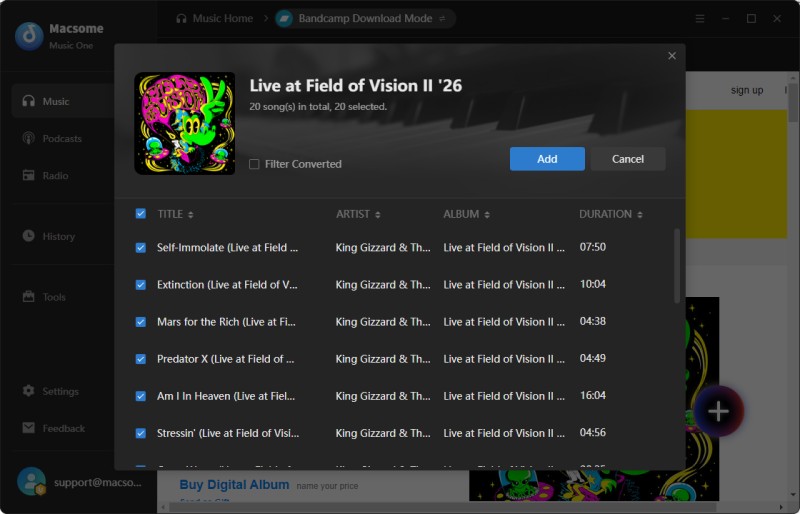Click the Cancel button

coord(628,159)
